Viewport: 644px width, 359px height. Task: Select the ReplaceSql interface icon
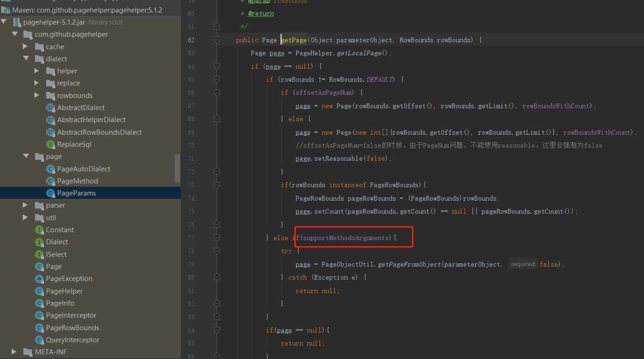pyautogui.click(x=50, y=144)
